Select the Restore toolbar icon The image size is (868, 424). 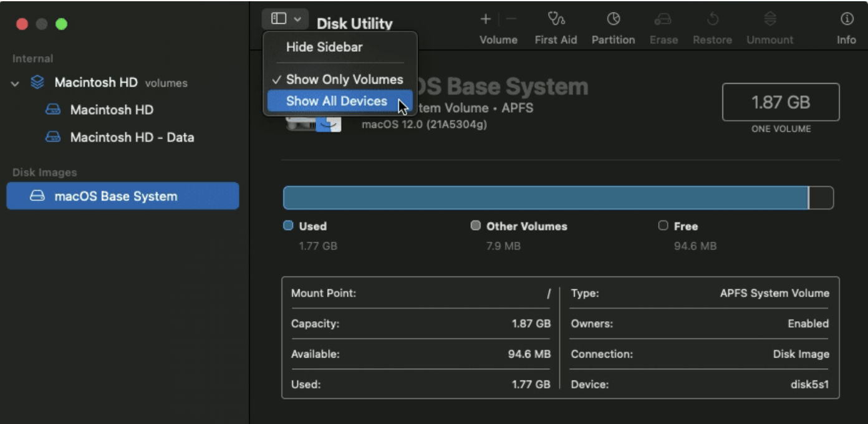pos(711,25)
